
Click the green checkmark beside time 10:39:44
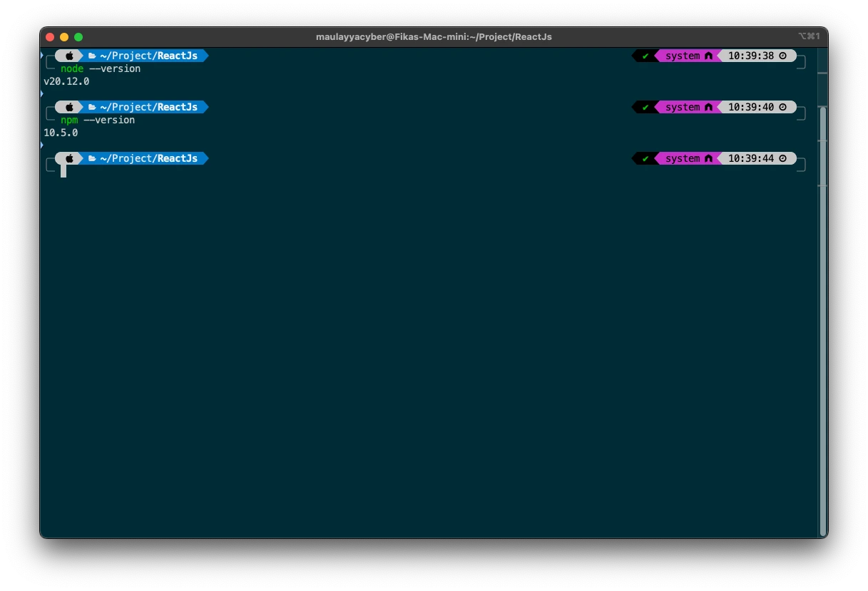645,158
